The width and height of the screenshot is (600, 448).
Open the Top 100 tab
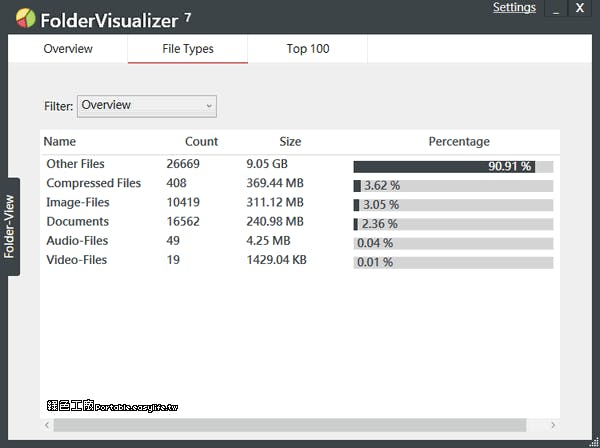click(308, 49)
